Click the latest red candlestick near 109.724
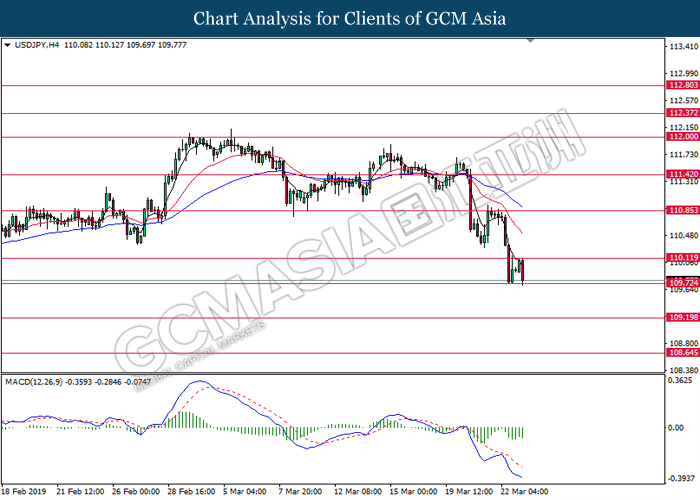The height and width of the screenshot is (500, 700). tap(522, 271)
